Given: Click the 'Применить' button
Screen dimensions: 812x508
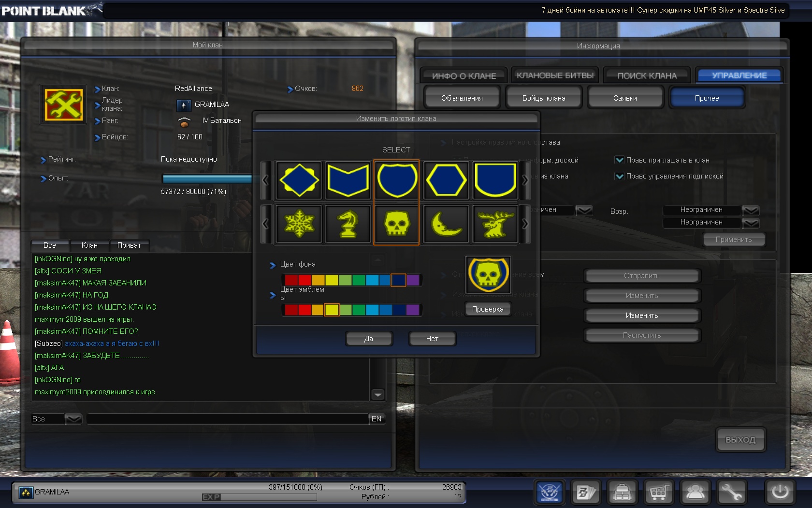Looking at the screenshot, I should (734, 239).
